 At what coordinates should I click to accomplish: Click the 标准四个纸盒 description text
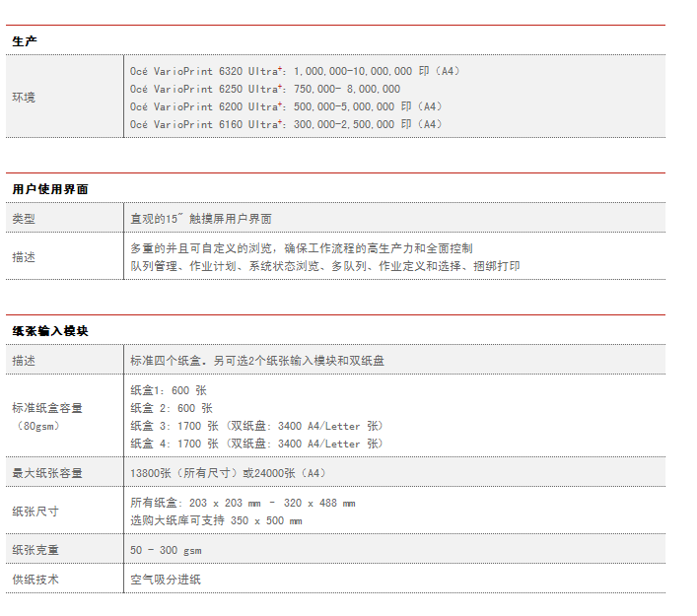pos(257,361)
